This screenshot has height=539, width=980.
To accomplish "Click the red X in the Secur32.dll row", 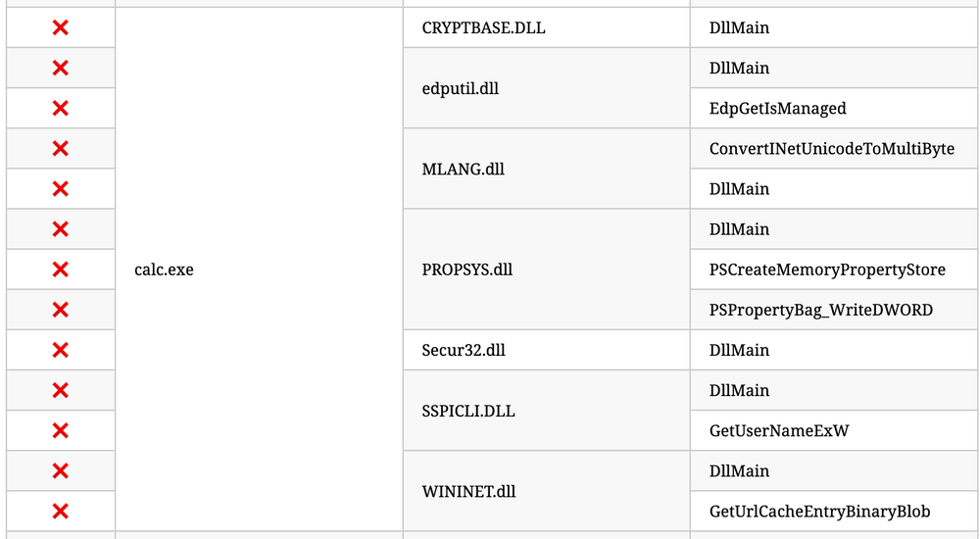I will point(60,350).
